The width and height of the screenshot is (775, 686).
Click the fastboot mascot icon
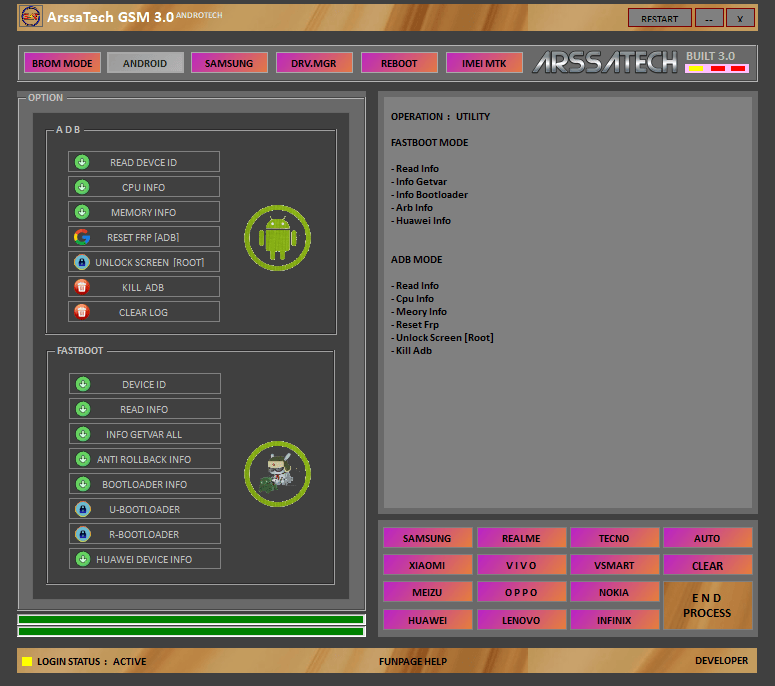click(x=277, y=473)
